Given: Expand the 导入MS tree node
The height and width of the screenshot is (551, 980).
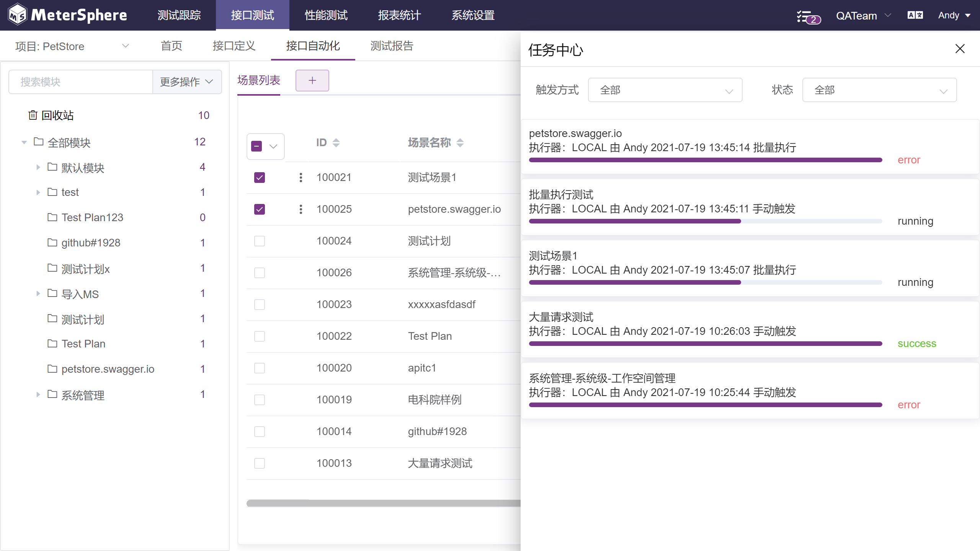Looking at the screenshot, I should point(38,293).
